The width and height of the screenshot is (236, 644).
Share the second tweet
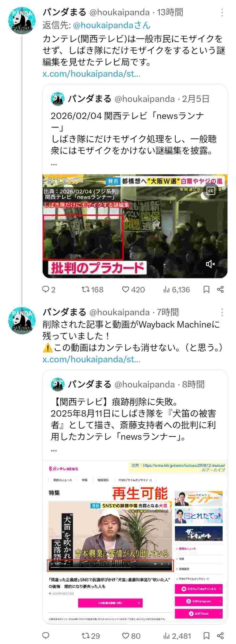pyautogui.click(x=220, y=635)
